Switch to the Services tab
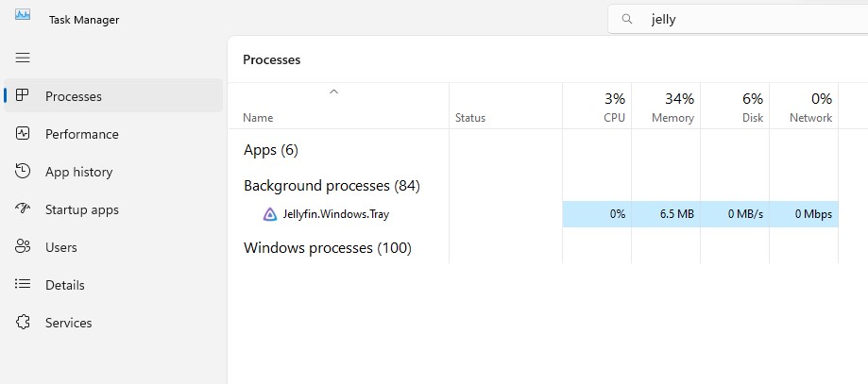 click(68, 323)
